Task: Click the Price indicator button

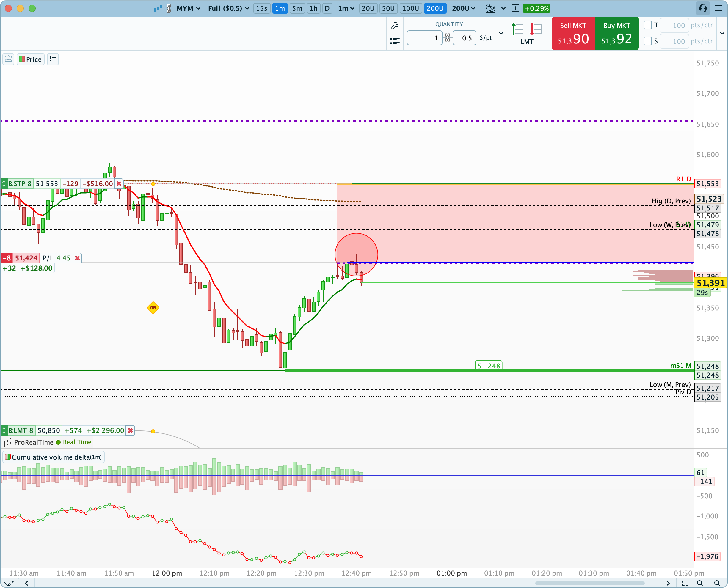Action: point(31,59)
